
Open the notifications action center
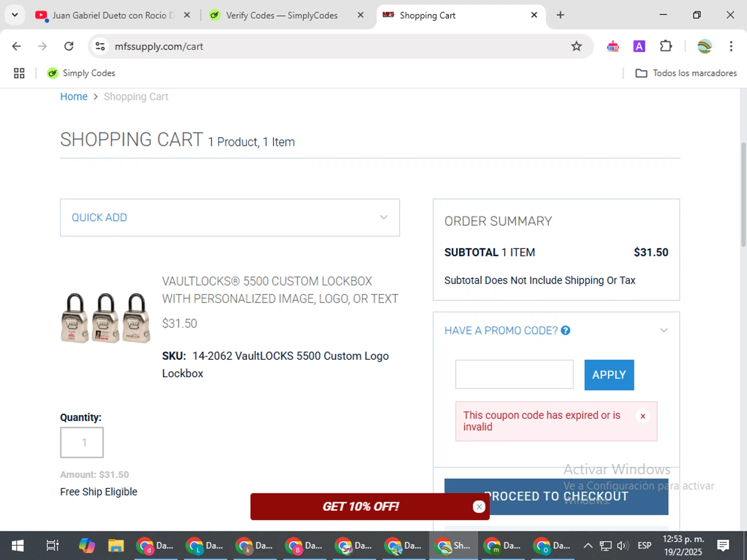(723, 546)
